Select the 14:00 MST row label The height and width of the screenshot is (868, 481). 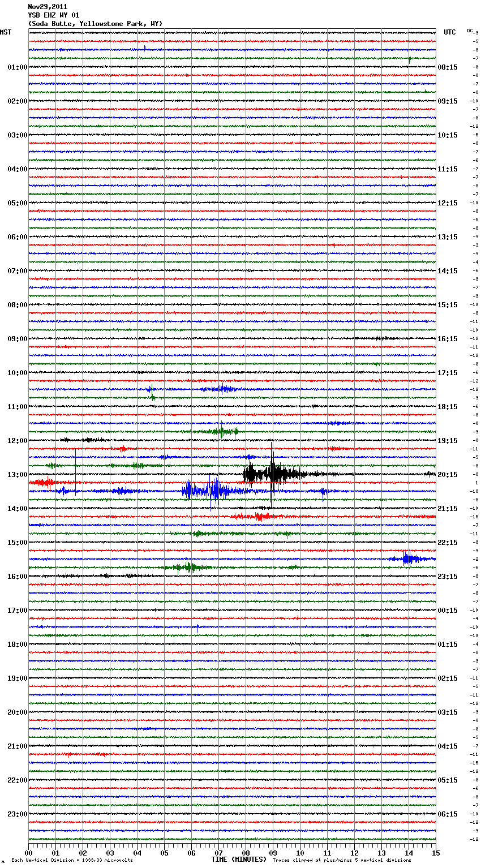pyautogui.click(x=18, y=509)
